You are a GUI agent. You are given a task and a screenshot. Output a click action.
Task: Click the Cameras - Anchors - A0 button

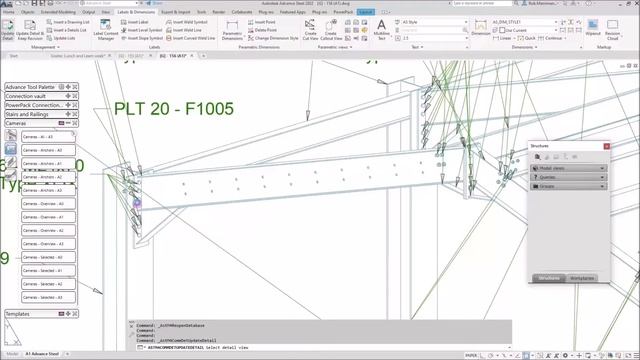point(48,150)
